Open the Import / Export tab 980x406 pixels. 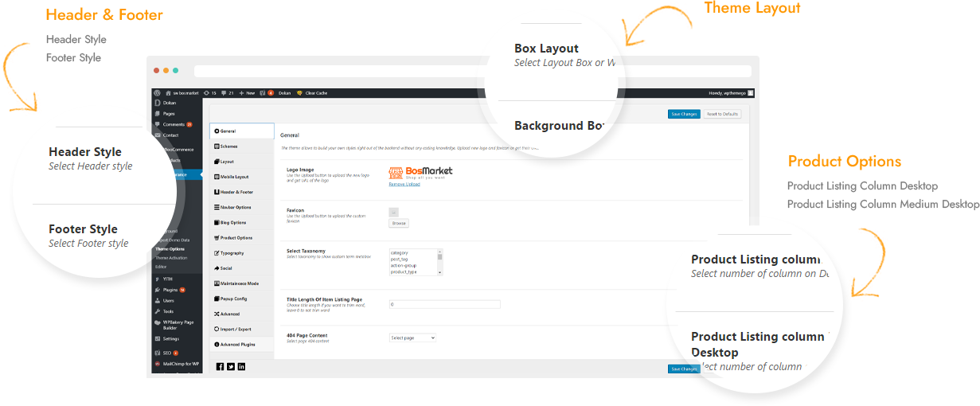pyautogui.click(x=242, y=329)
